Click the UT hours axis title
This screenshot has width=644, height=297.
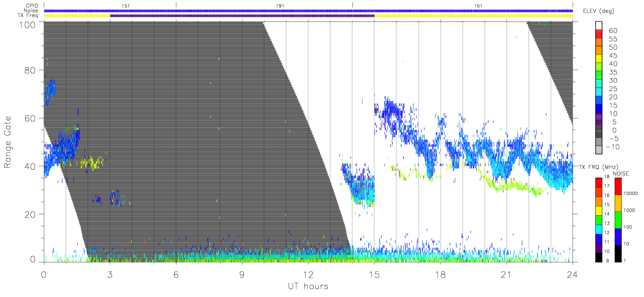point(308,287)
